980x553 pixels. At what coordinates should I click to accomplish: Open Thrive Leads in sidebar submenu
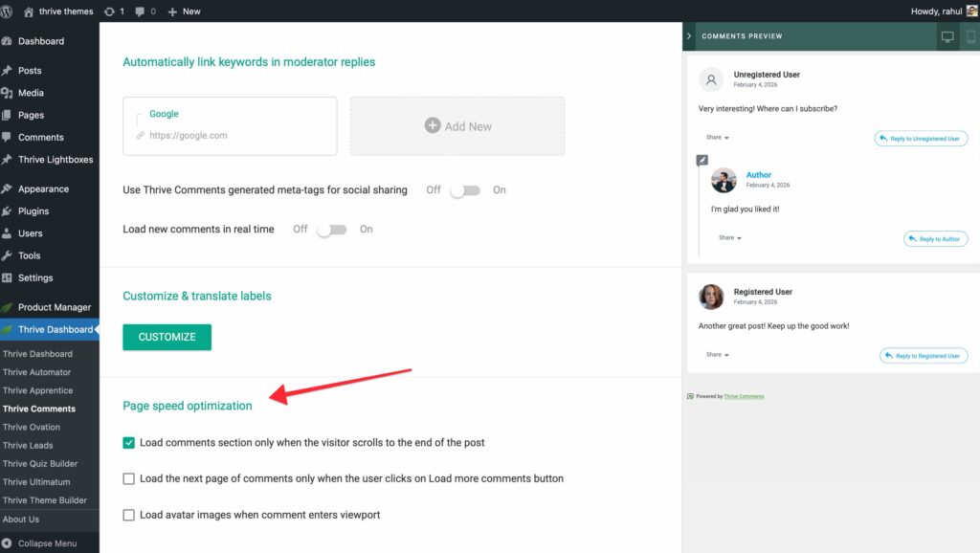click(x=28, y=446)
